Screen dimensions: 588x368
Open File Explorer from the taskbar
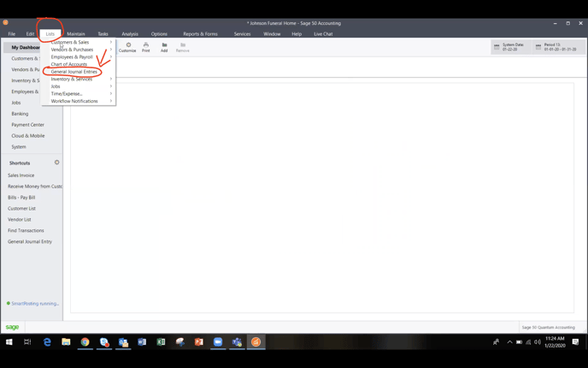[x=66, y=341]
